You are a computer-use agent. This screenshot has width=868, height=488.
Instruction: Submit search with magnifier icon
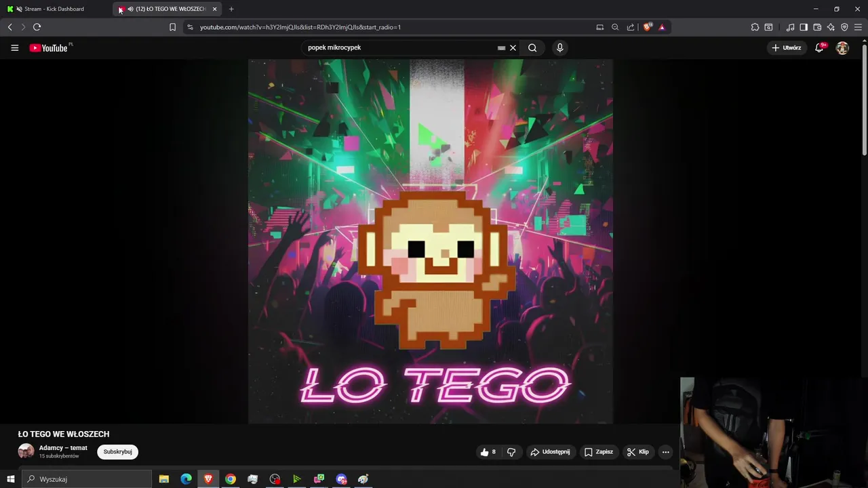click(x=532, y=48)
